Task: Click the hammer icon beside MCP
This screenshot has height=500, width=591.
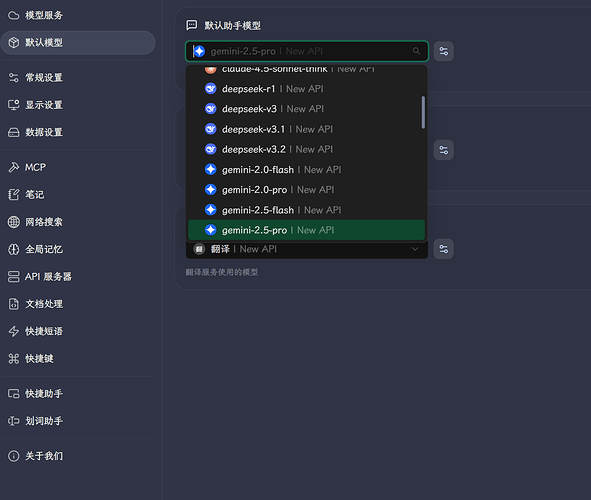Action: point(14,167)
